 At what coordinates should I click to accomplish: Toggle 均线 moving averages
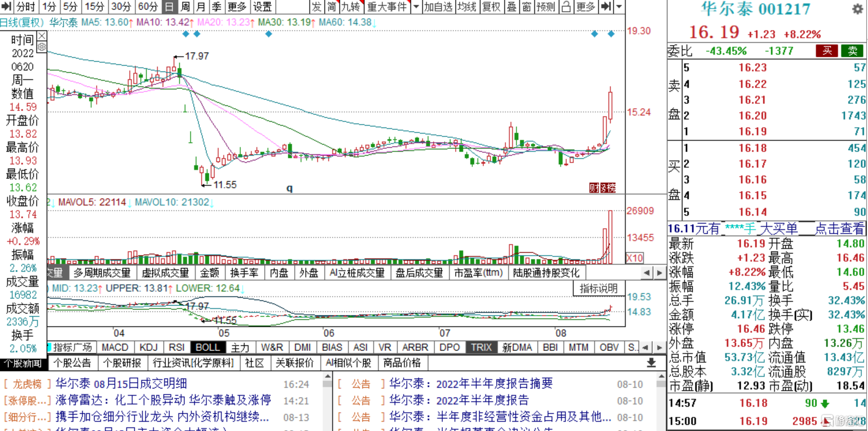pos(467,7)
